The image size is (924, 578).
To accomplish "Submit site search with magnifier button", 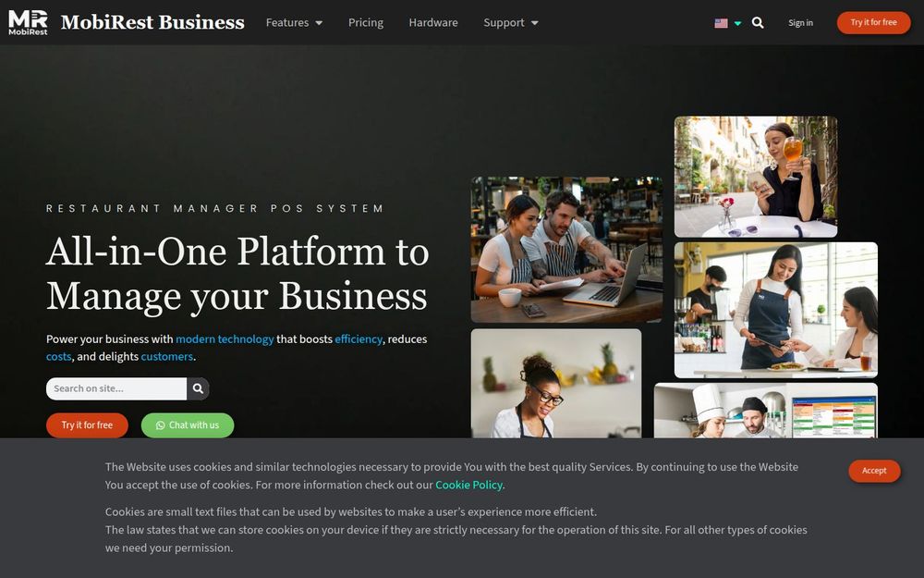I will (x=198, y=388).
